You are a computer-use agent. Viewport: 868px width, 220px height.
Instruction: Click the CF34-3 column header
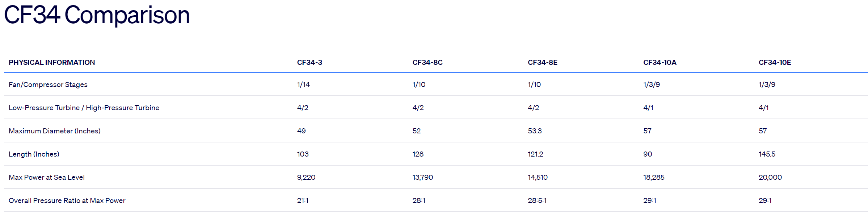(309, 62)
